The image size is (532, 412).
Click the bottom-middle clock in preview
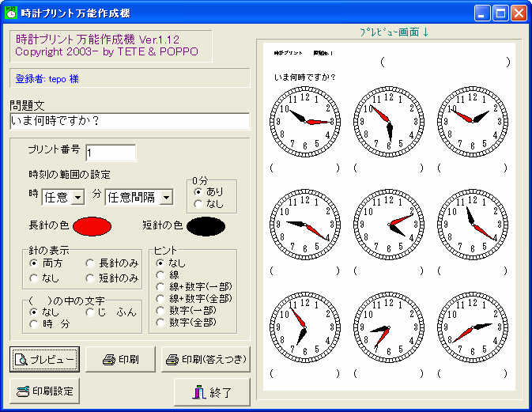coord(389,327)
